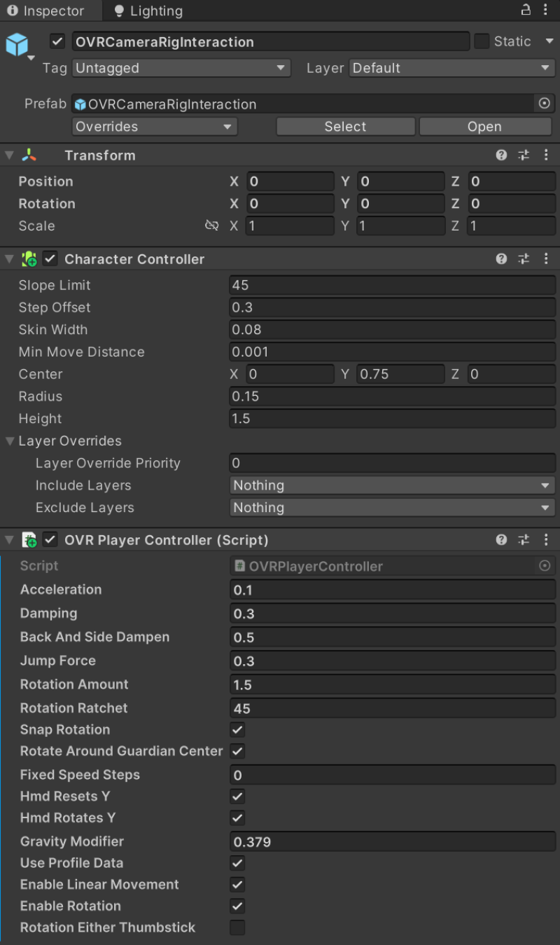Click the Character Controller presets icon

pos(524,258)
